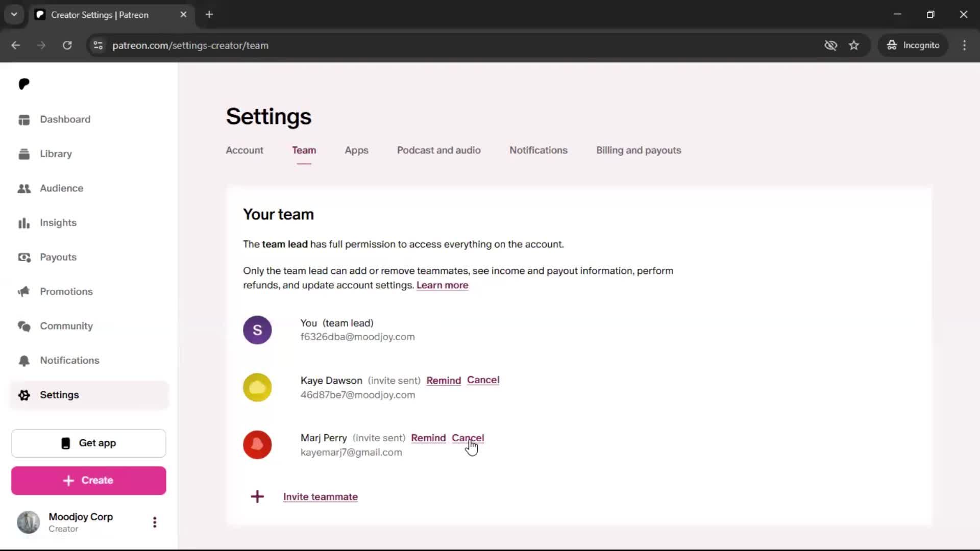Click the email f6326dba@moodjoy.com

pyautogui.click(x=357, y=337)
